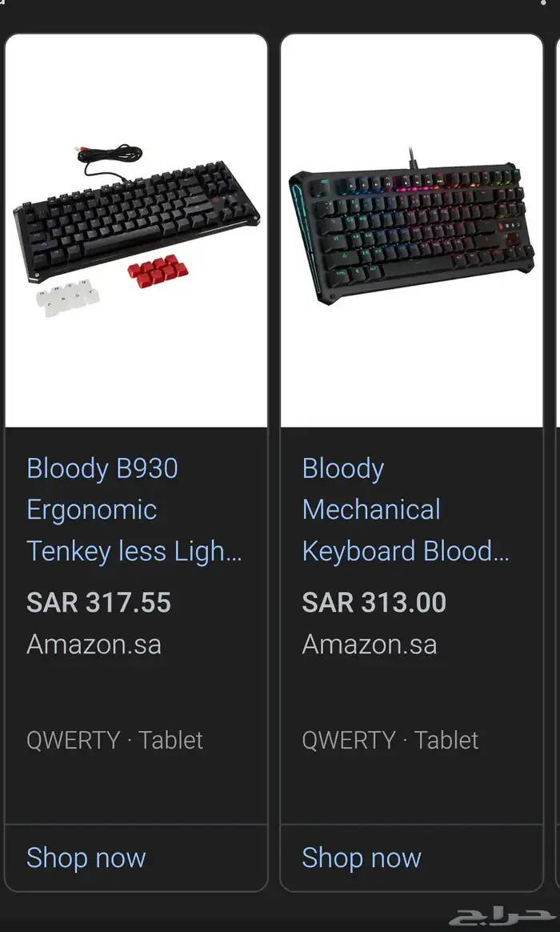The height and width of the screenshot is (932, 560).
Task: Click the SAR 317.55 price
Action: (99, 603)
